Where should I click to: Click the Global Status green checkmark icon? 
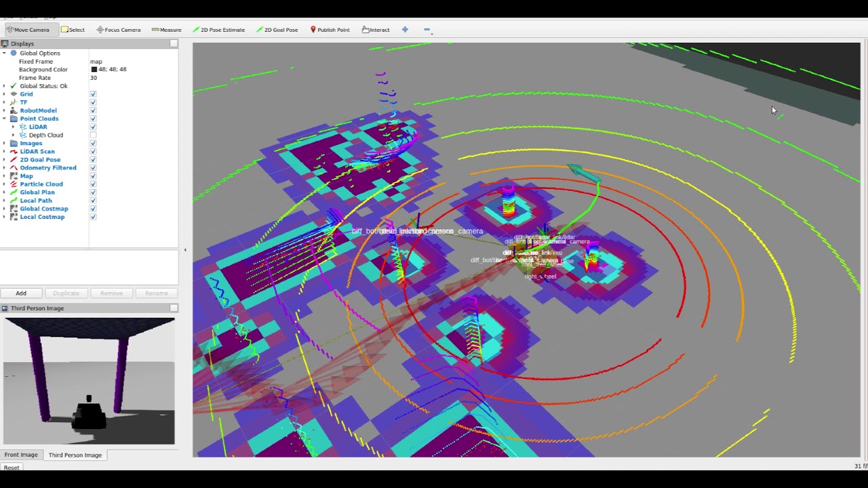[14, 86]
